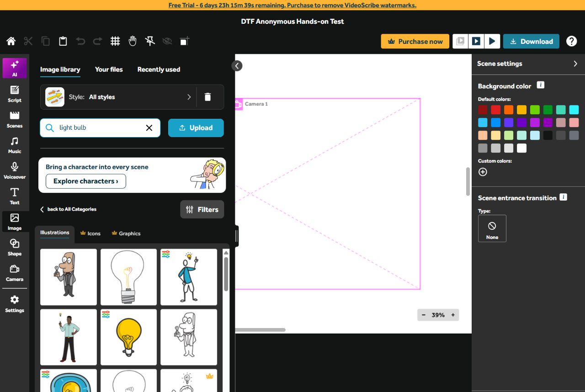
Task: Switch to Your files tab
Action: 109,69
